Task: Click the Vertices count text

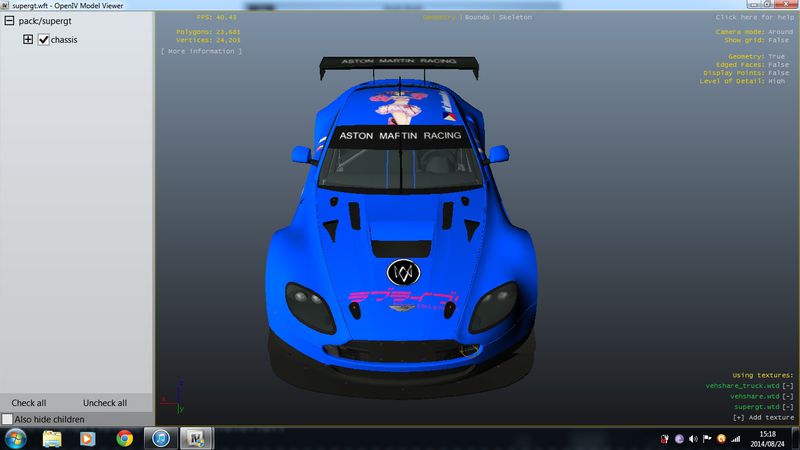Action: click(x=208, y=40)
